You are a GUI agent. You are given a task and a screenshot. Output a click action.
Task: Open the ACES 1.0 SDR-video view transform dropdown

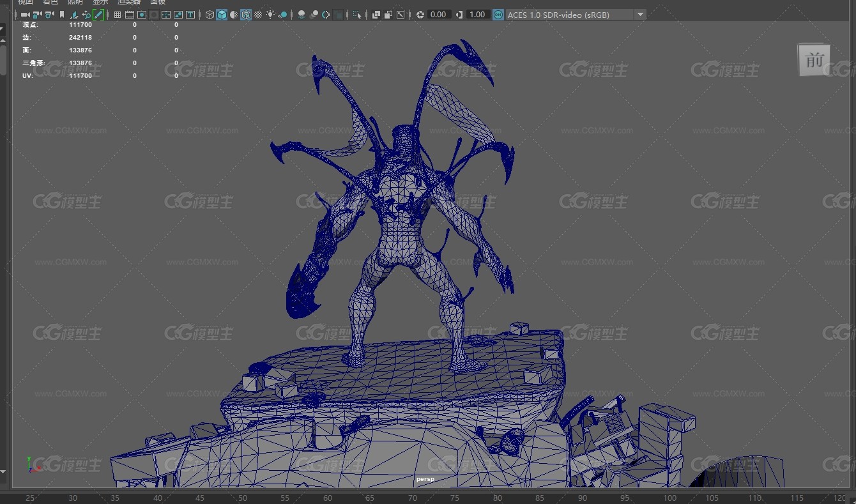point(576,15)
